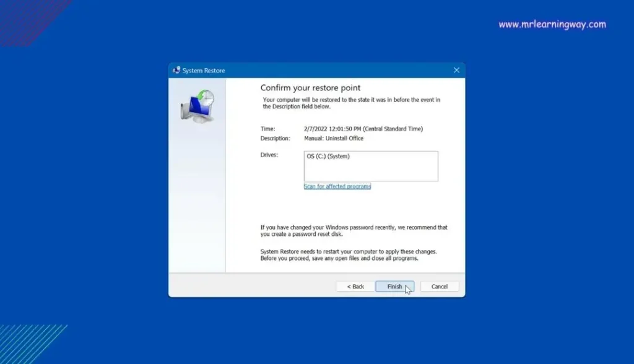Click the restore computer clock illustration
The height and width of the screenshot is (364, 634).
pos(198,106)
